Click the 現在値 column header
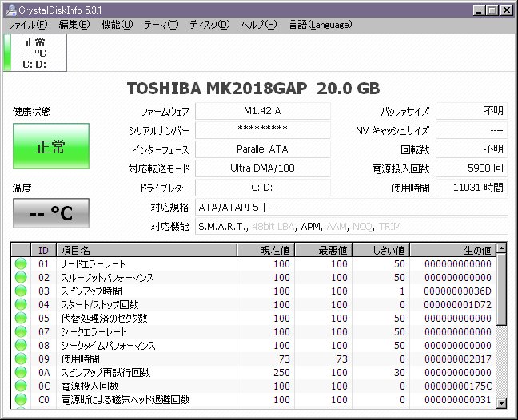Screen dimensions: 518x420 (265, 250)
